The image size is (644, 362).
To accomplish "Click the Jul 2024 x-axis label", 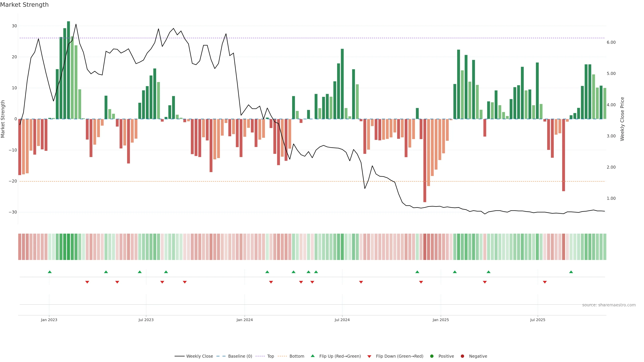I will [x=342, y=320].
